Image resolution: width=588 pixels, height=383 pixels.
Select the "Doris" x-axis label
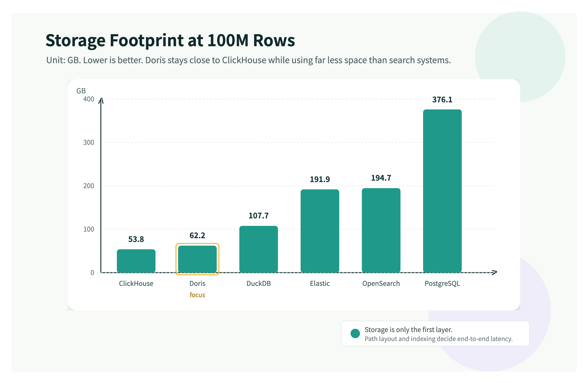point(197,283)
